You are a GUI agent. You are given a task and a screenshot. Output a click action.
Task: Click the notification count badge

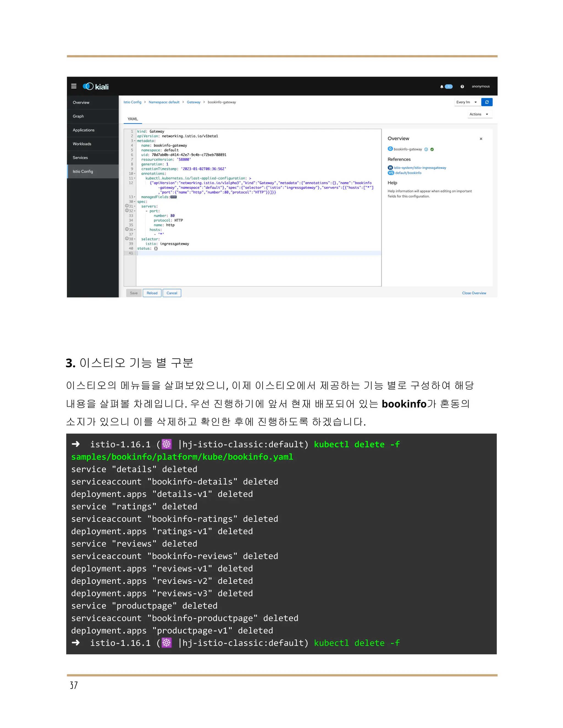(x=449, y=87)
